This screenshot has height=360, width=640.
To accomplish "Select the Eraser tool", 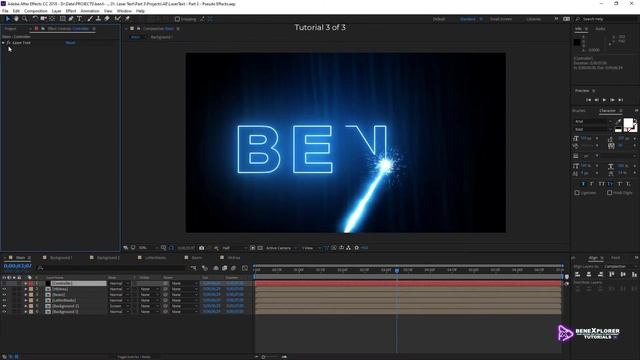I will 107,19.
